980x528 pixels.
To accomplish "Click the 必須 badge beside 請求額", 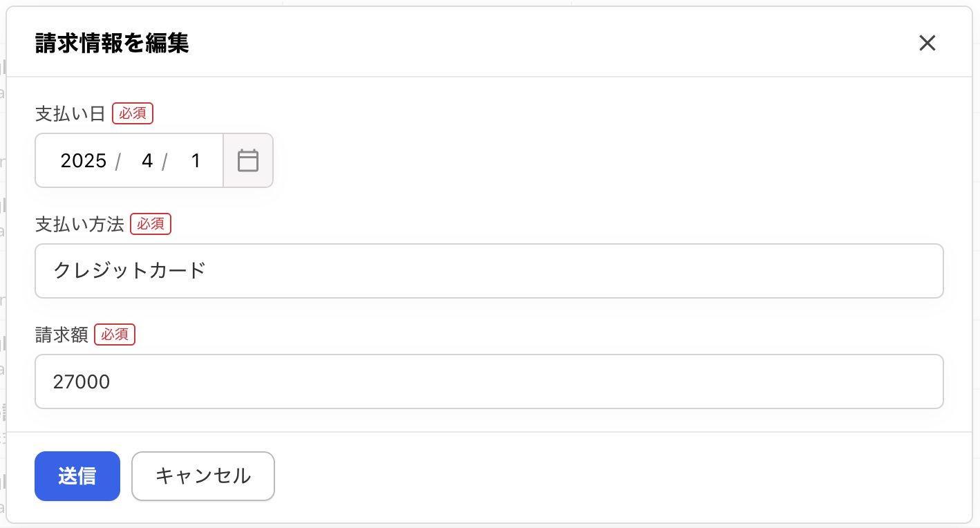I will click(x=115, y=334).
